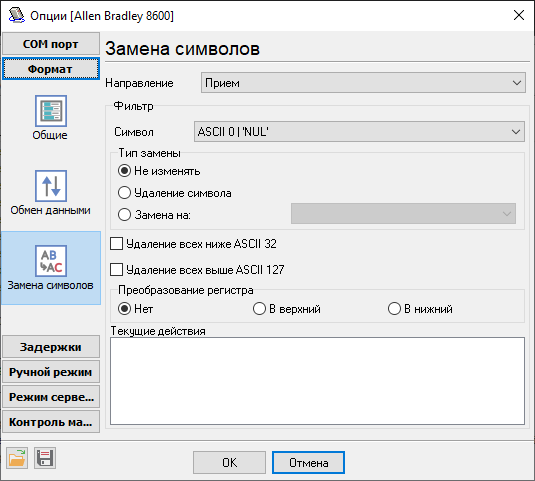
Task: Select the Не изменять radio button
Action: [x=124, y=171]
